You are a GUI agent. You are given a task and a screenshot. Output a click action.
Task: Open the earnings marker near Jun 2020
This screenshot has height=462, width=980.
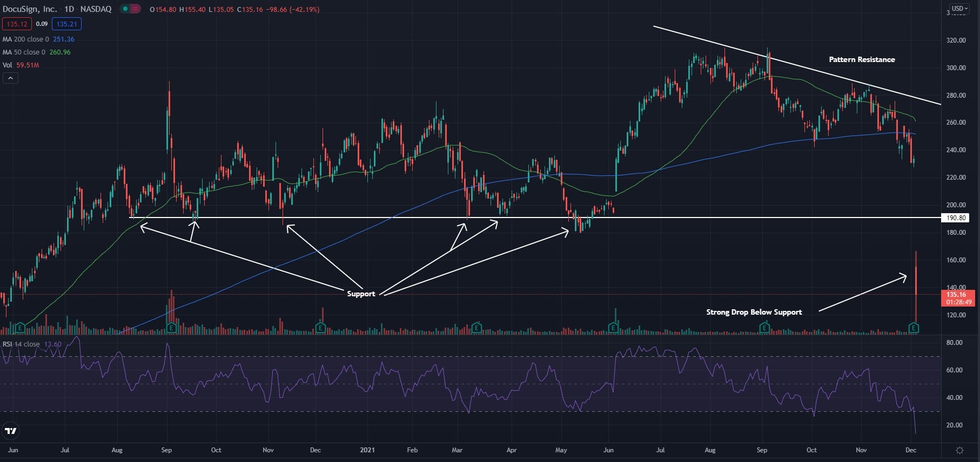pos(20,328)
